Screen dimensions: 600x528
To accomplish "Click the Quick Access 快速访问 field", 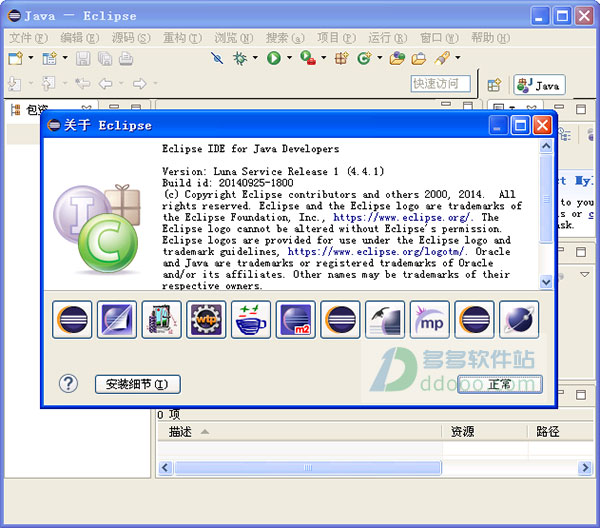I will (440, 83).
